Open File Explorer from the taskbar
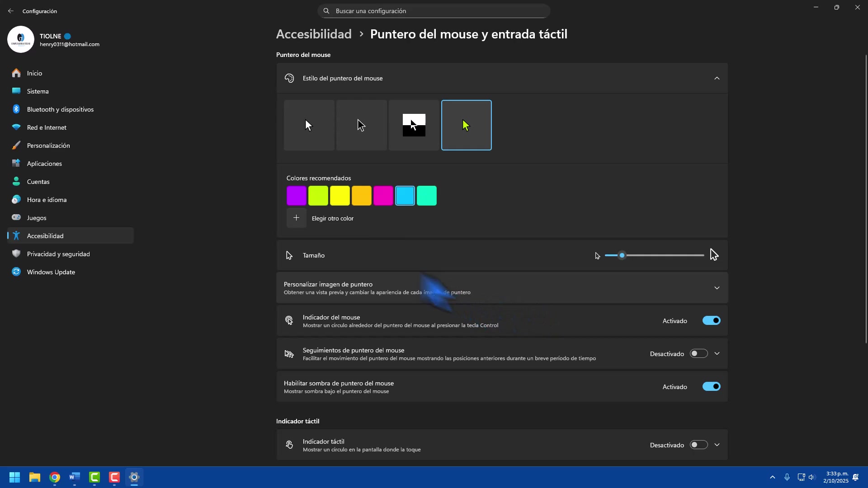Viewport: 868px width, 488px height. 35,477
